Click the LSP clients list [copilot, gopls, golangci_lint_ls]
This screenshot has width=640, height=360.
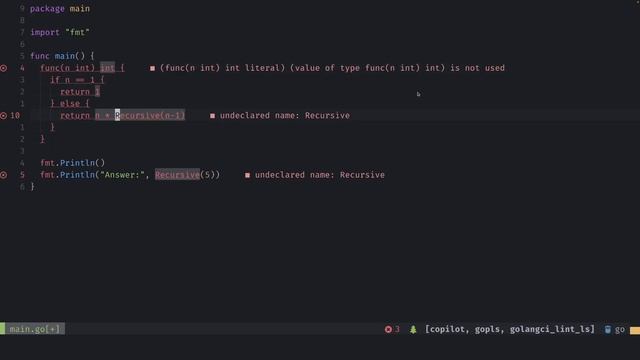[509, 329]
